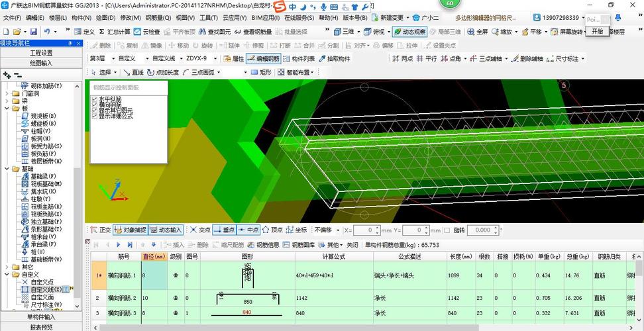Screen dimensions: 644x331
Task: Open the 在线服务(S) menu
Action: click(x=299, y=18)
